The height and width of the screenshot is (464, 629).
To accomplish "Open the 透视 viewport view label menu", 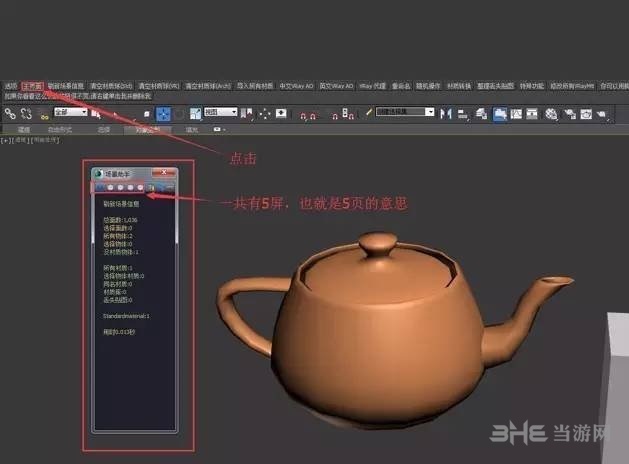I will (20, 140).
